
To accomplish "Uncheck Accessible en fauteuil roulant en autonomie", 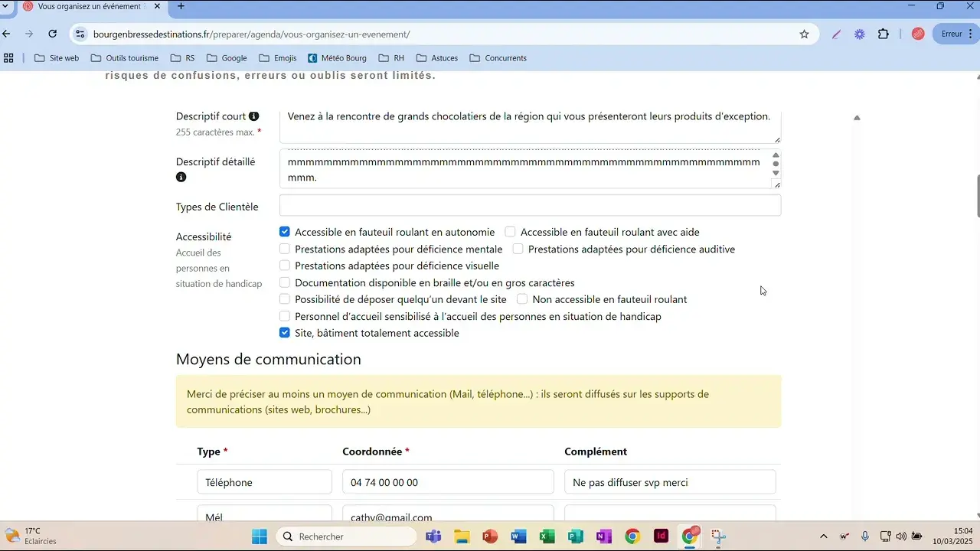I will point(285,232).
